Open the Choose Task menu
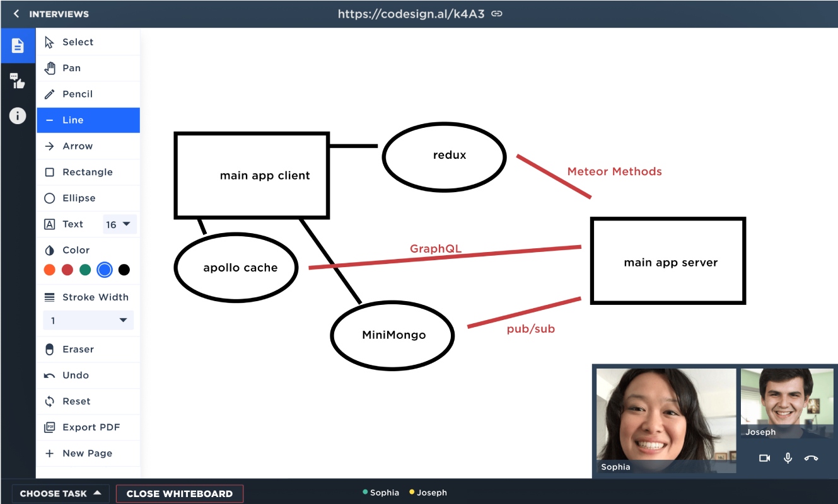The image size is (838, 504). tap(61, 493)
